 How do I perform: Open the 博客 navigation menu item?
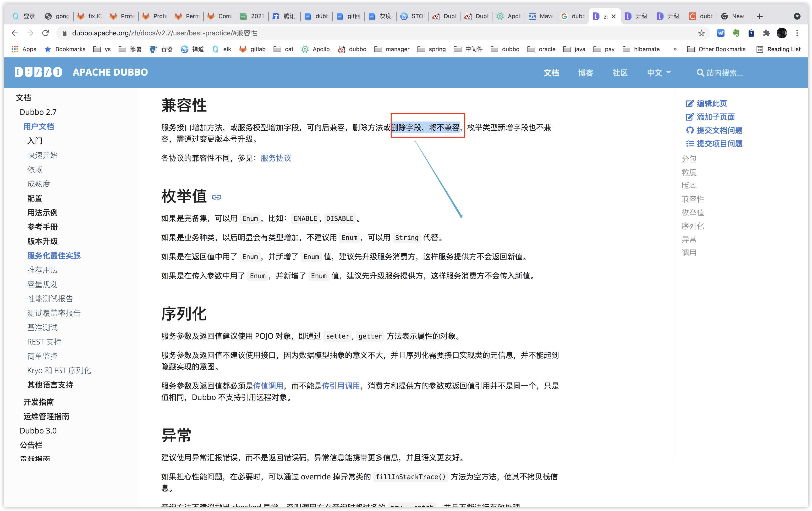(x=585, y=73)
